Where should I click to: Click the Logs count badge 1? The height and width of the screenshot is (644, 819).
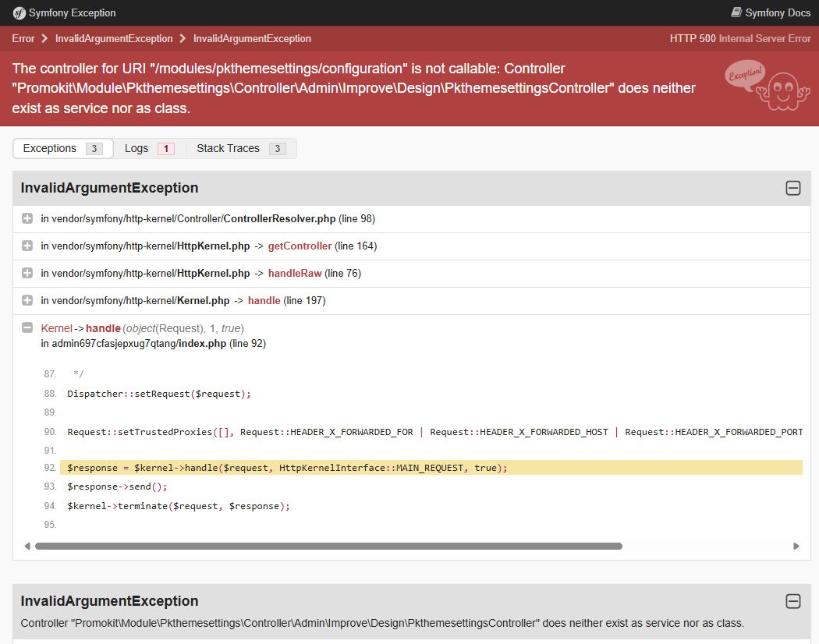166,149
